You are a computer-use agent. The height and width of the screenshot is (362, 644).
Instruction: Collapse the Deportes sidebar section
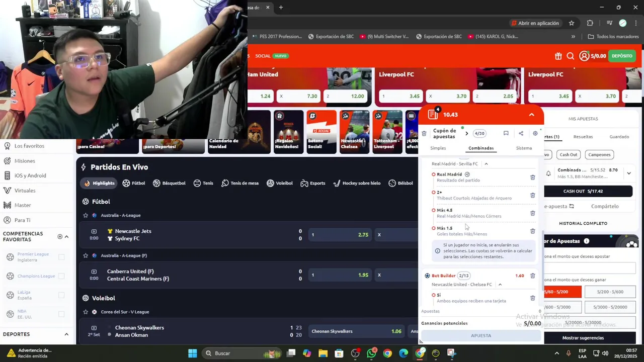click(66, 334)
